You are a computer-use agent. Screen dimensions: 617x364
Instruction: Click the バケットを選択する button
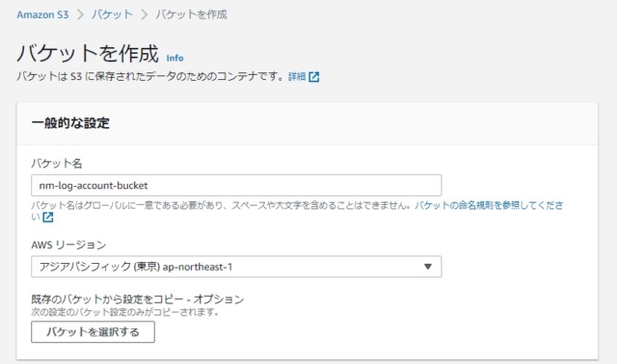point(93,332)
